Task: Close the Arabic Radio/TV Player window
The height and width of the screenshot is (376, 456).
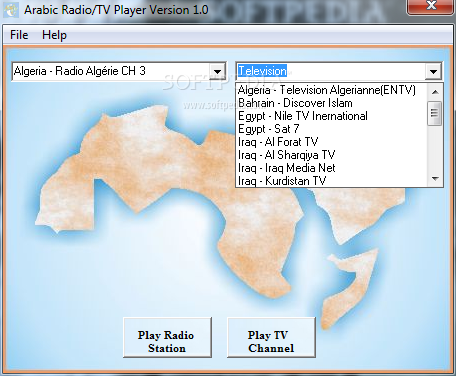Action: (431, 6)
